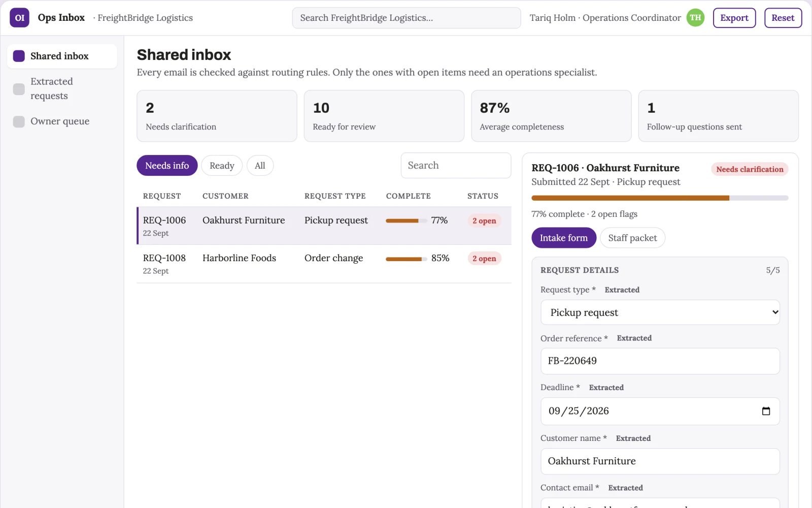Image resolution: width=812 pixels, height=508 pixels.
Task: Open the TH user avatar
Action: coord(695,18)
